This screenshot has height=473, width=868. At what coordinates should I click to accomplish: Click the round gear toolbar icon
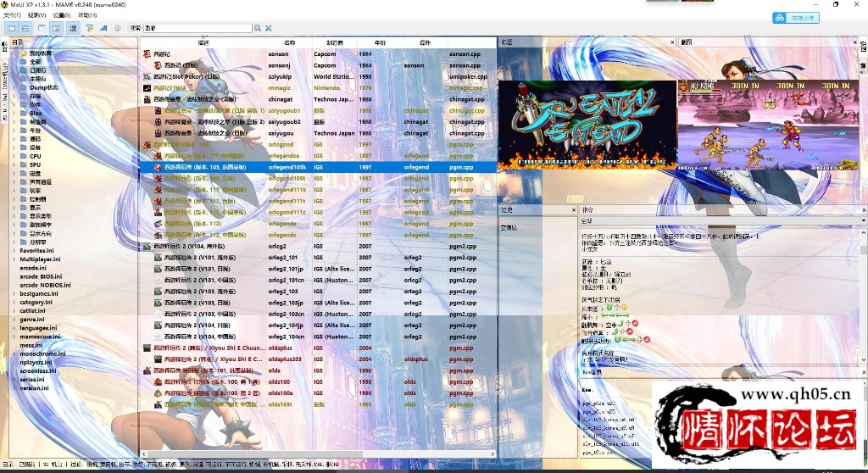(x=117, y=28)
